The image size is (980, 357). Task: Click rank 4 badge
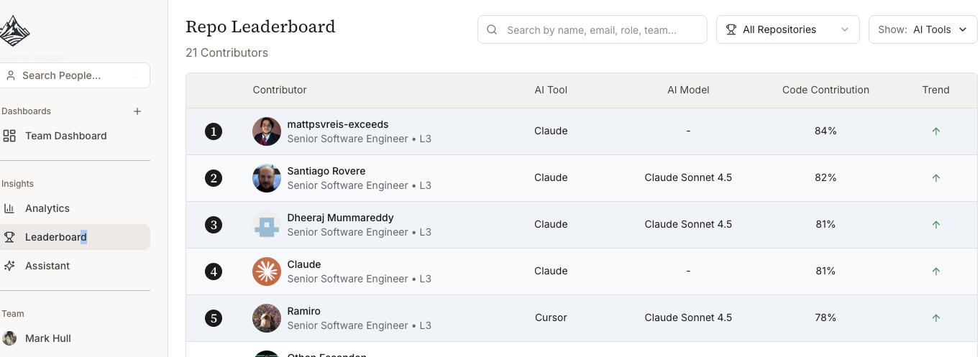click(213, 272)
